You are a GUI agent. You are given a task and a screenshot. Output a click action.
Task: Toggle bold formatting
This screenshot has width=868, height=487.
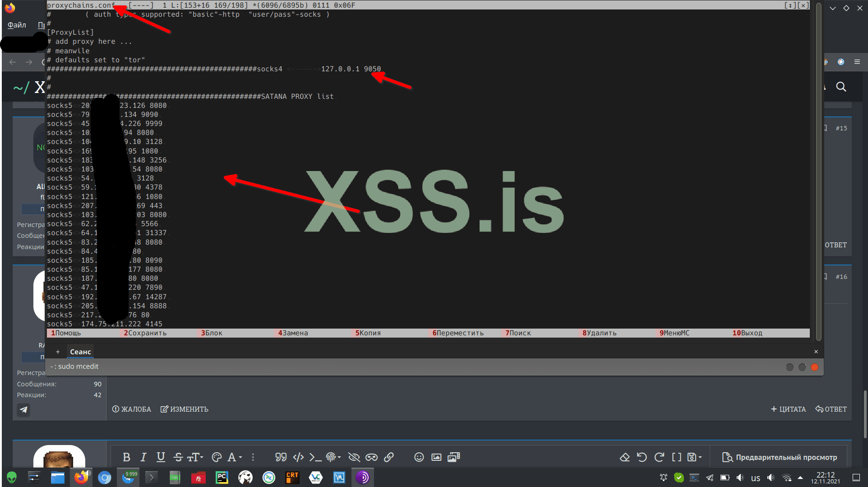click(126, 457)
